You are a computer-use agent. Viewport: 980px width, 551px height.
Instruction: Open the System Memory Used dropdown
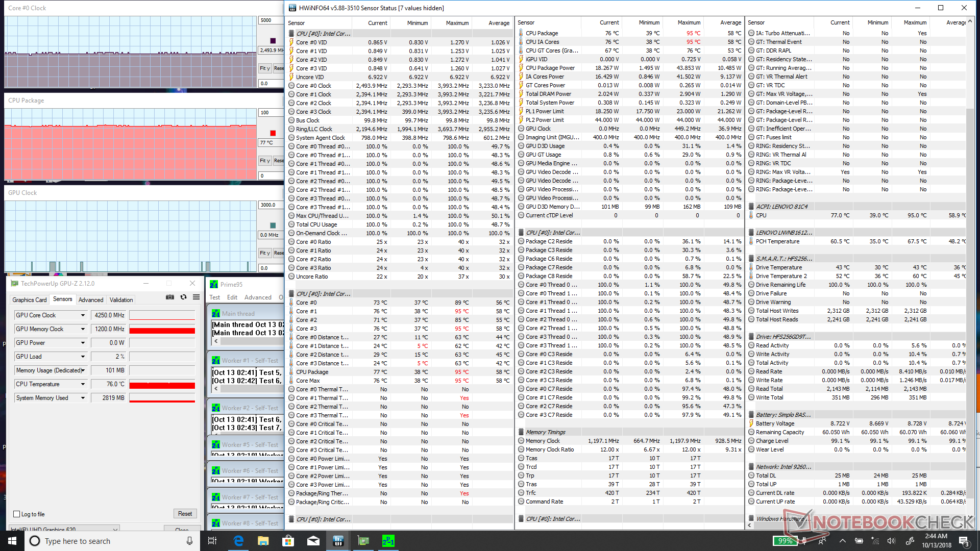(83, 398)
